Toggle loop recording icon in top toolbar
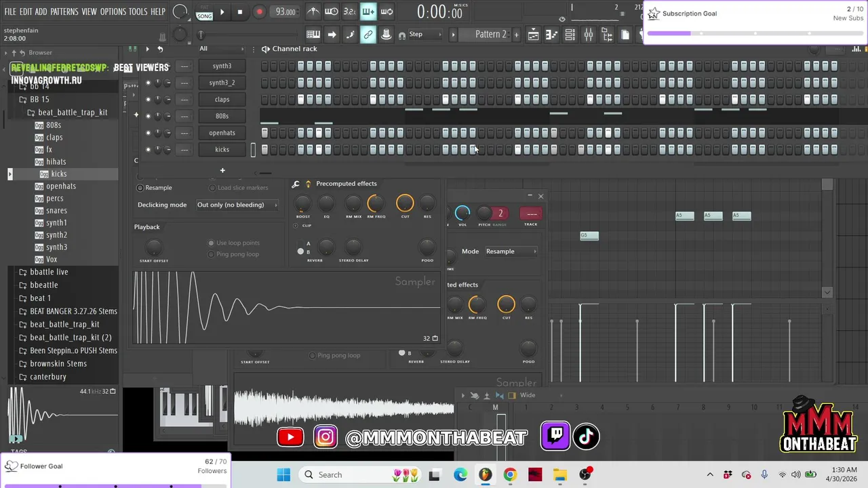The width and height of the screenshot is (868, 488). (387, 12)
